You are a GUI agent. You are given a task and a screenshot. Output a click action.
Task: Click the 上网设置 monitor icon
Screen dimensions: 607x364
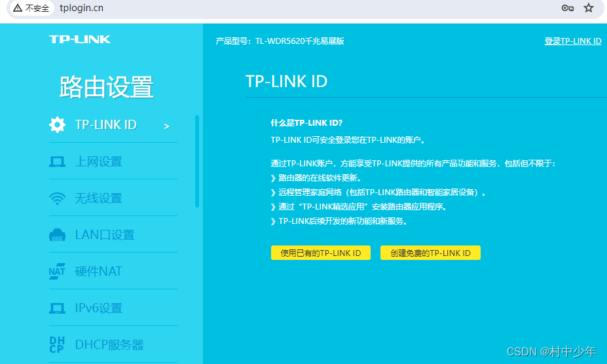click(x=57, y=162)
